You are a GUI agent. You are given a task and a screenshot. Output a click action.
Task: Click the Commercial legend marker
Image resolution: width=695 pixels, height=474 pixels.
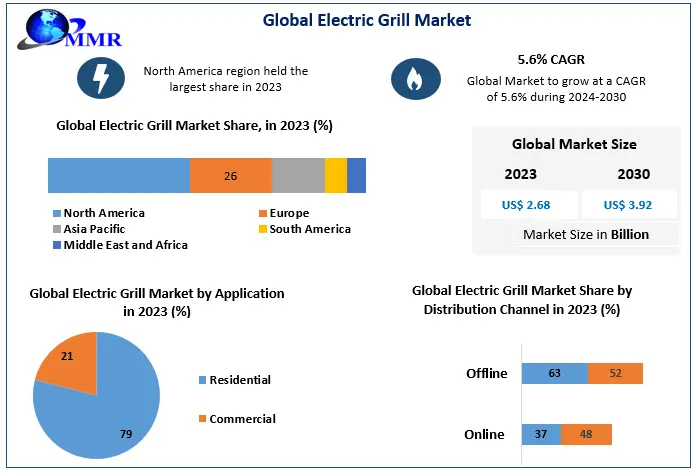tap(203, 419)
